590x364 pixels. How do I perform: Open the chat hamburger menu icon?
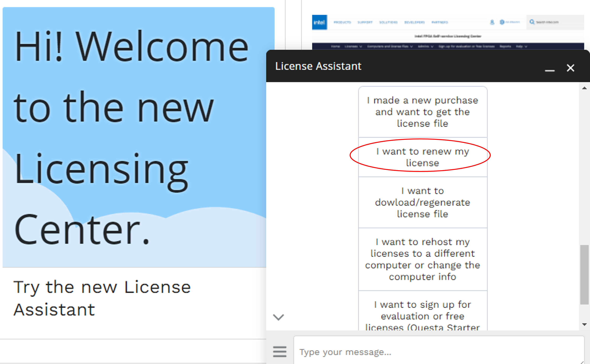pos(280,351)
